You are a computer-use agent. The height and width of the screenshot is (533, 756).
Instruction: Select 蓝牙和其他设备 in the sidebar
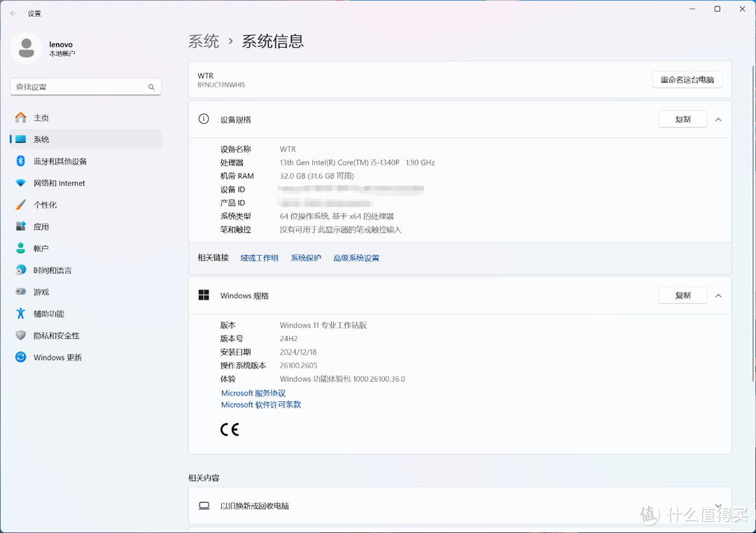point(86,161)
